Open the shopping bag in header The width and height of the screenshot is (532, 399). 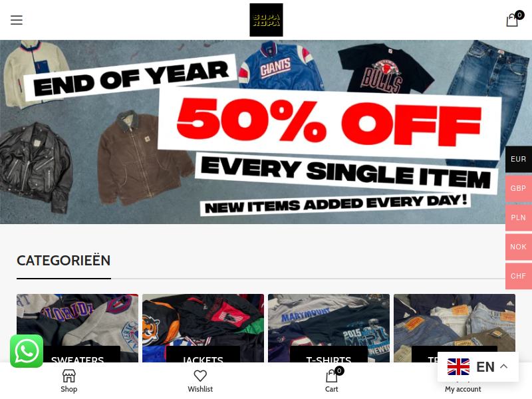[x=513, y=19]
